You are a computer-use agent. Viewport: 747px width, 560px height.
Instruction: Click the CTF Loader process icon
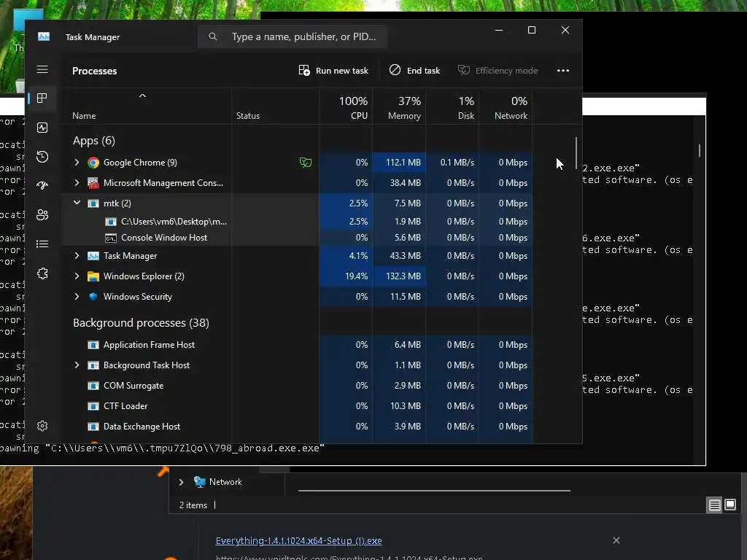[x=93, y=406]
